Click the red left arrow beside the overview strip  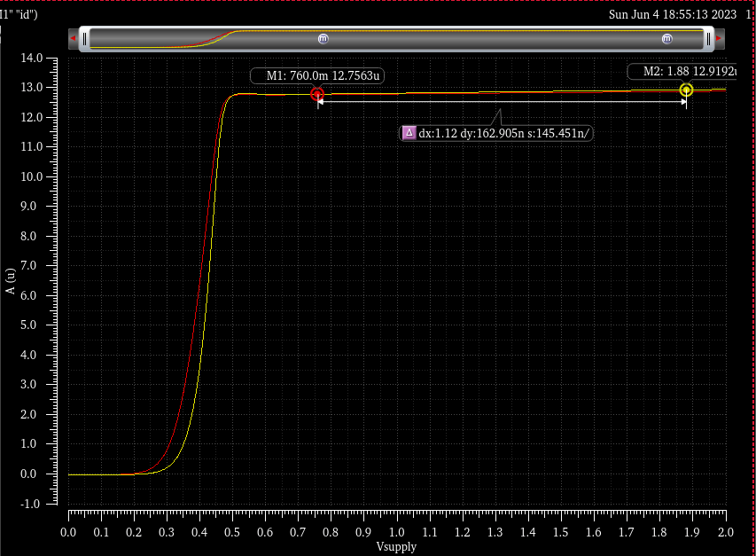click(x=74, y=39)
